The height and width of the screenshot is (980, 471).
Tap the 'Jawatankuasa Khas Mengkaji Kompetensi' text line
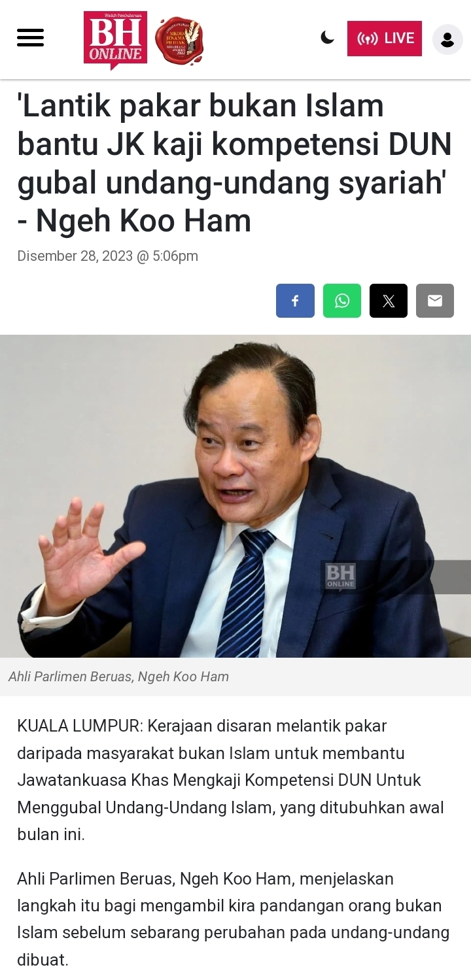219,780
